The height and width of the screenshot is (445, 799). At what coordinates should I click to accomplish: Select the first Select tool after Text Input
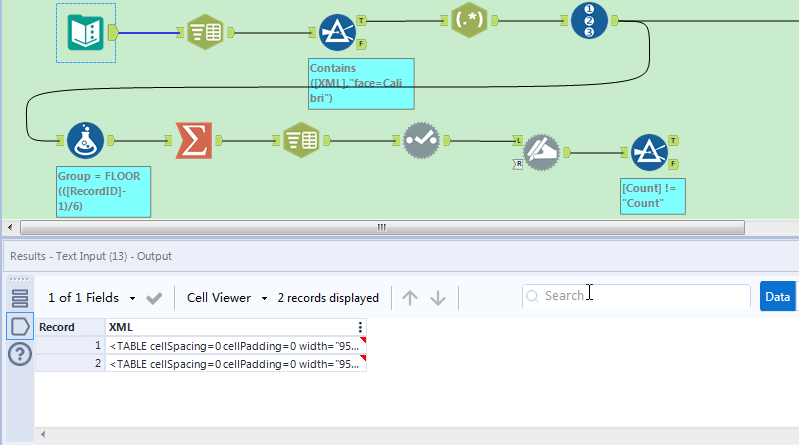tap(205, 32)
